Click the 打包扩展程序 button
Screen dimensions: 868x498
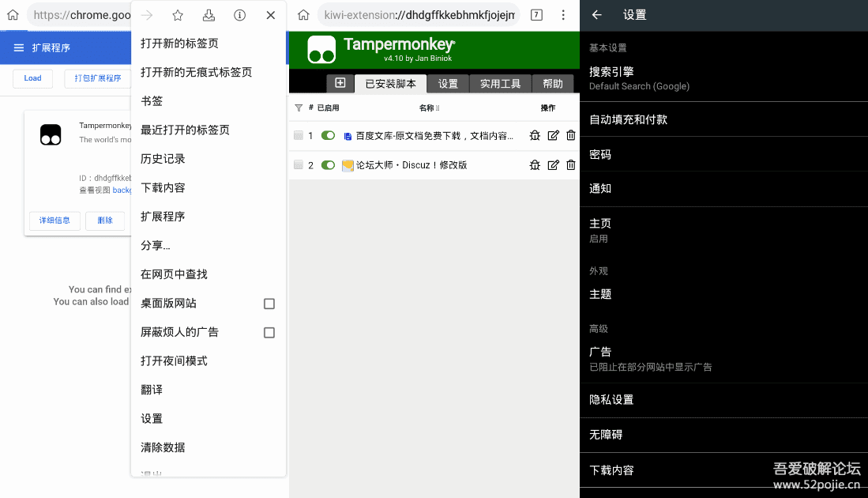(97, 78)
